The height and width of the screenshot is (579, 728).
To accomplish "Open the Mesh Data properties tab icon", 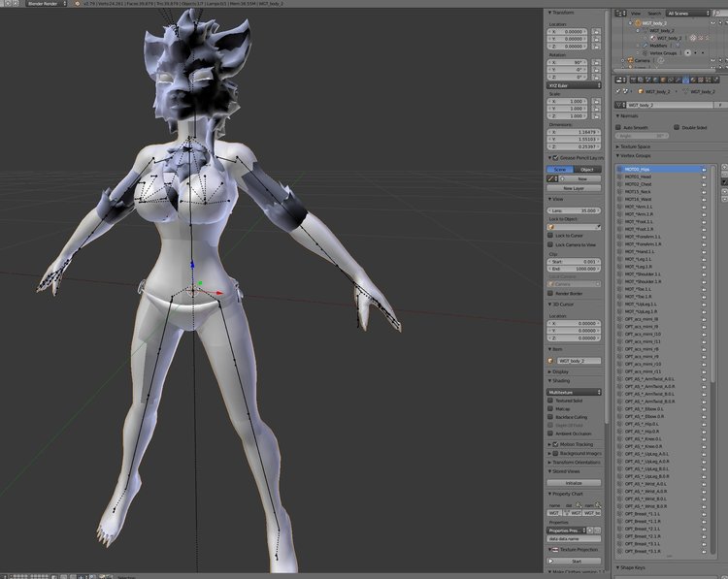I will (685, 80).
